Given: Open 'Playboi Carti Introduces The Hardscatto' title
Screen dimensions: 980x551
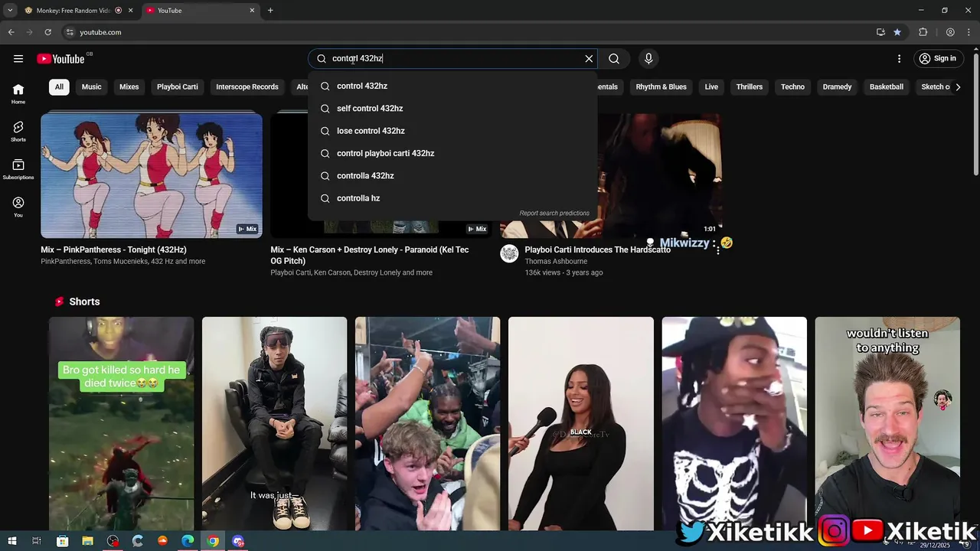Looking at the screenshot, I should pos(597,250).
